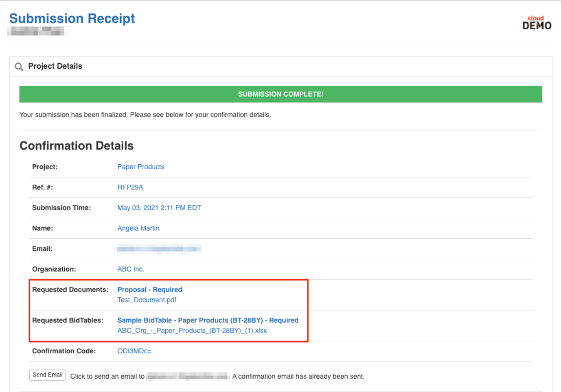Click 'A confirmation email has already been sent' text
This screenshot has height=392, width=561.
pos(298,377)
